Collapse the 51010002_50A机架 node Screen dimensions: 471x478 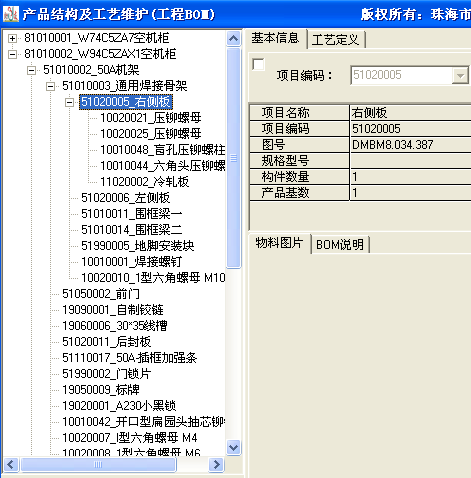point(31,70)
